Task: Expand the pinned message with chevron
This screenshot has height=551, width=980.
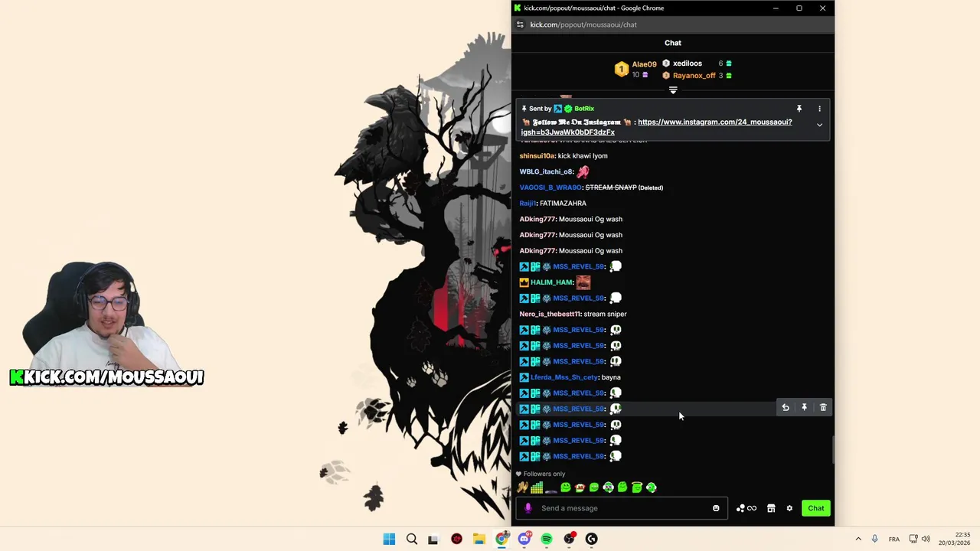Action: [x=819, y=125]
